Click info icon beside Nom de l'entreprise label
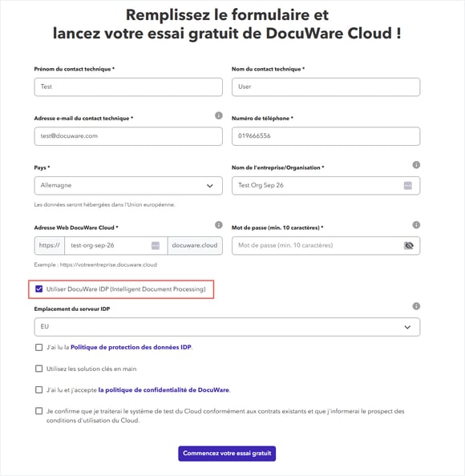 (416, 165)
